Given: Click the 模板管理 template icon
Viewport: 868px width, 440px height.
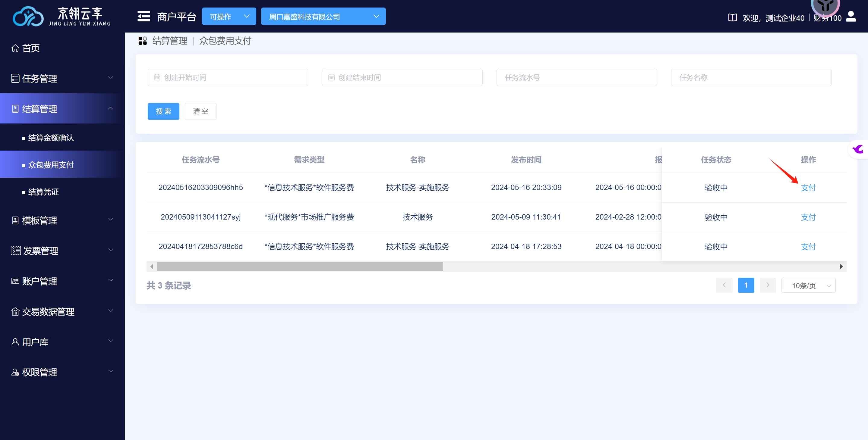Looking at the screenshot, I should click(x=15, y=220).
